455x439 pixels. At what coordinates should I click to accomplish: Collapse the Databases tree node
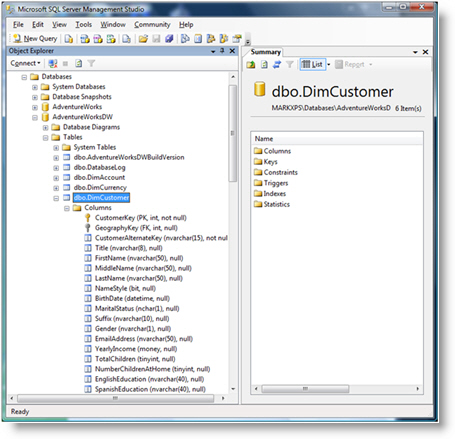point(24,77)
